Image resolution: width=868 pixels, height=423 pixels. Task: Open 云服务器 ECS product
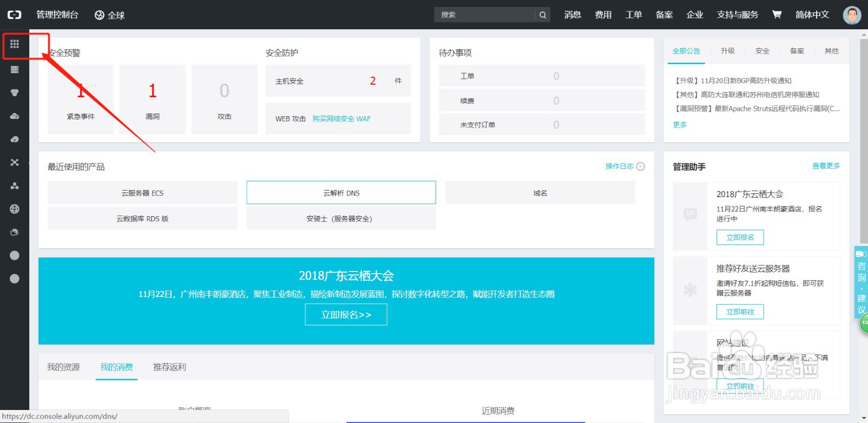pyautogui.click(x=143, y=193)
